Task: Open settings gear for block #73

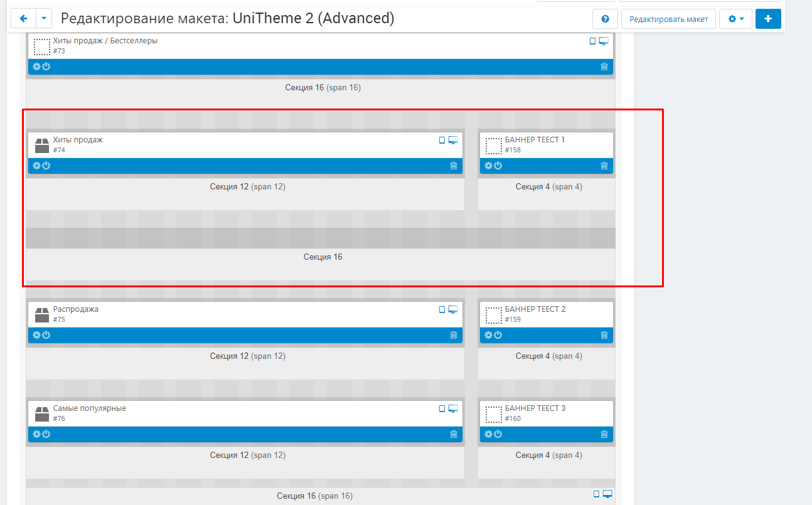Action: pyautogui.click(x=36, y=66)
